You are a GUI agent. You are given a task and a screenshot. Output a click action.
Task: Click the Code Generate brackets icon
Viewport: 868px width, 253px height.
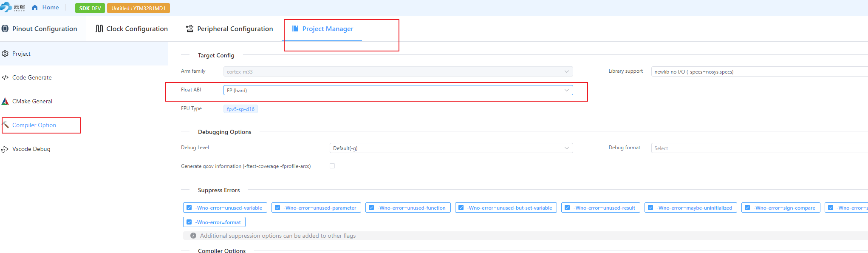(x=5, y=77)
